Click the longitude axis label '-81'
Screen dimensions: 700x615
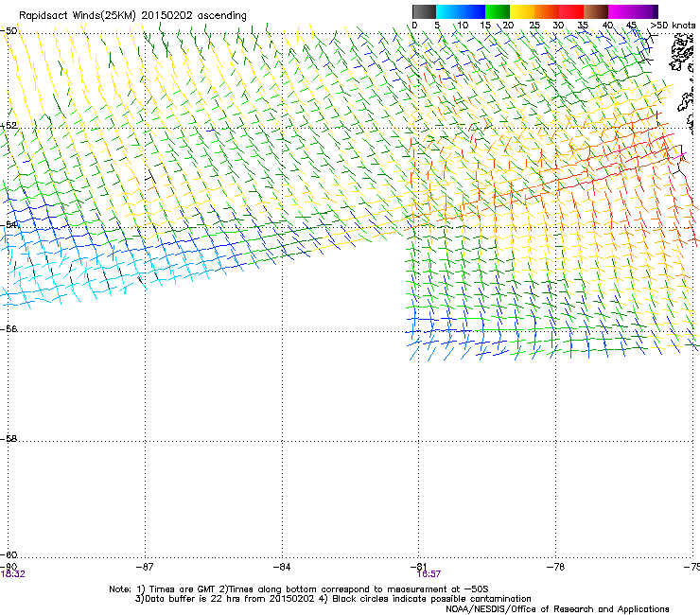(x=418, y=567)
